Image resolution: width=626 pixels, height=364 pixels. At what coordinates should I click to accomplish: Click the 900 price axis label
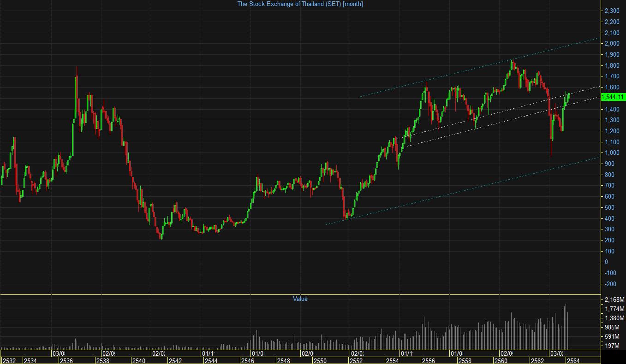(609, 164)
